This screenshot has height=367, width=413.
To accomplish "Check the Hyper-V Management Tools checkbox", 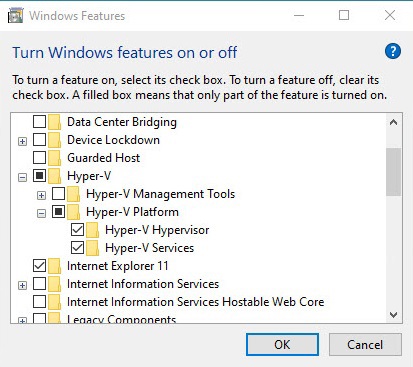I will (x=58, y=194).
